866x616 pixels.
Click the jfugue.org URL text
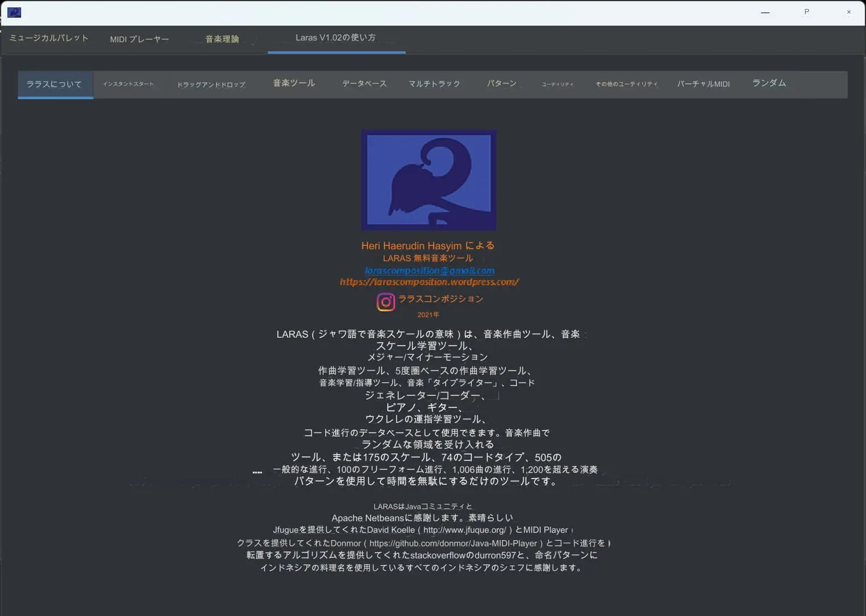[464, 530]
